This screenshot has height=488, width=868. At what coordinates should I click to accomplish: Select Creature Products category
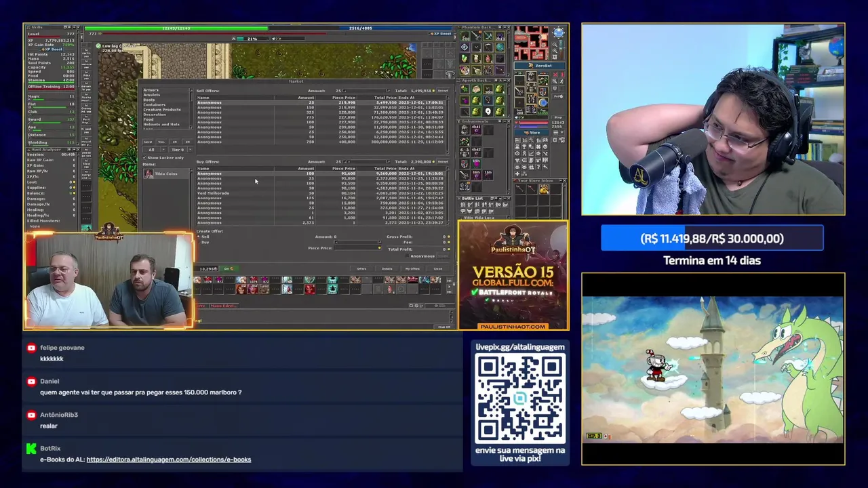click(162, 110)
